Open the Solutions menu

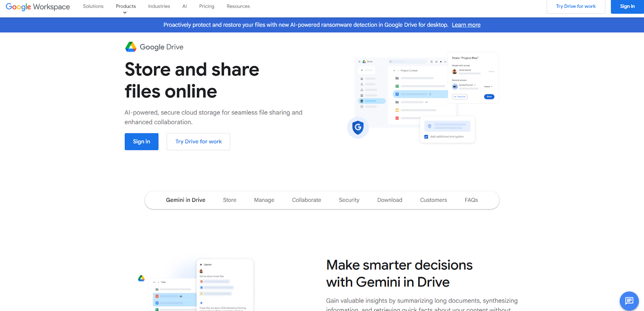tap(93, 6)
